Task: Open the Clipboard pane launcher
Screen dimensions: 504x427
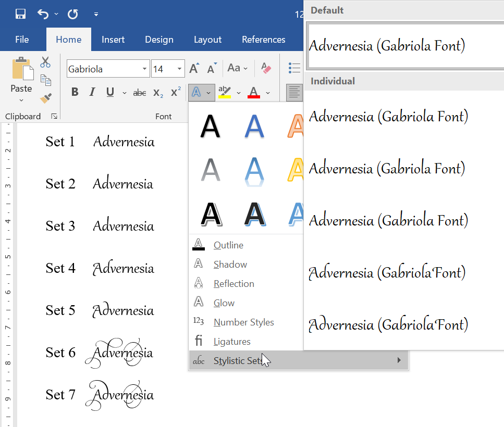Action: point(54,116)
